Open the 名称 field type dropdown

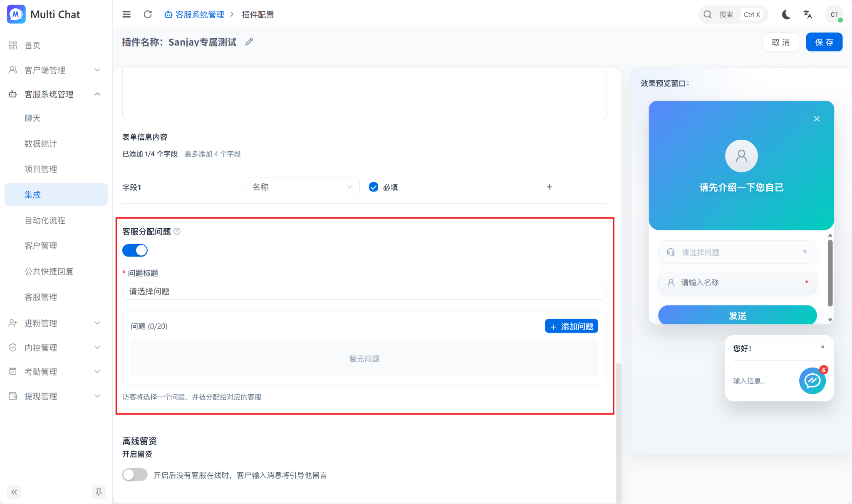(302, 187)
